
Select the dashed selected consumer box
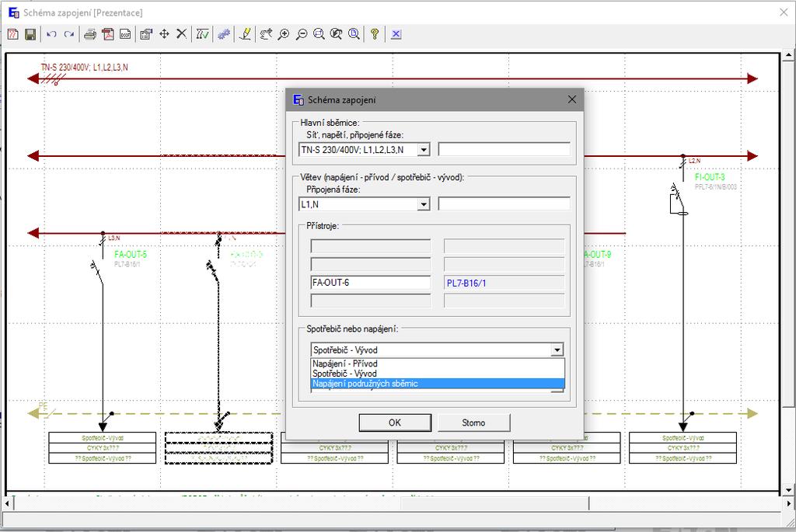[x=218, y=448]
